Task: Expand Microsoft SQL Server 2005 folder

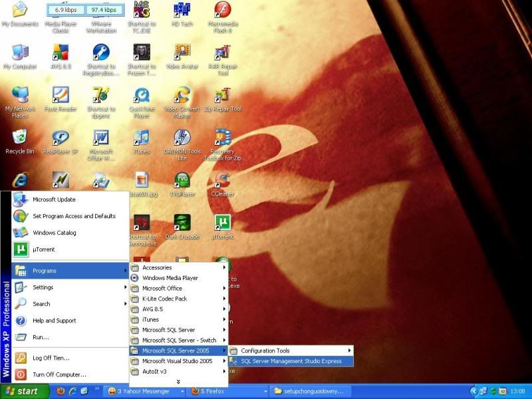Action: click(178, 351)
